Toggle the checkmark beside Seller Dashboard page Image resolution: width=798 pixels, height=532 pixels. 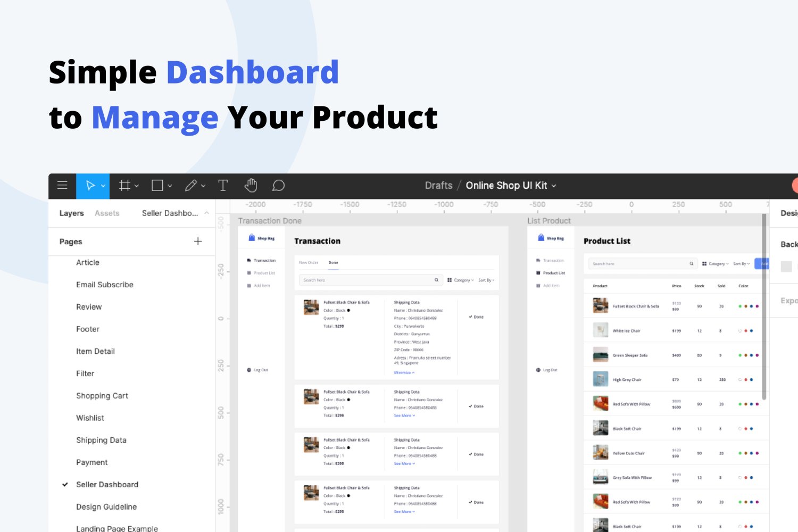65,484
